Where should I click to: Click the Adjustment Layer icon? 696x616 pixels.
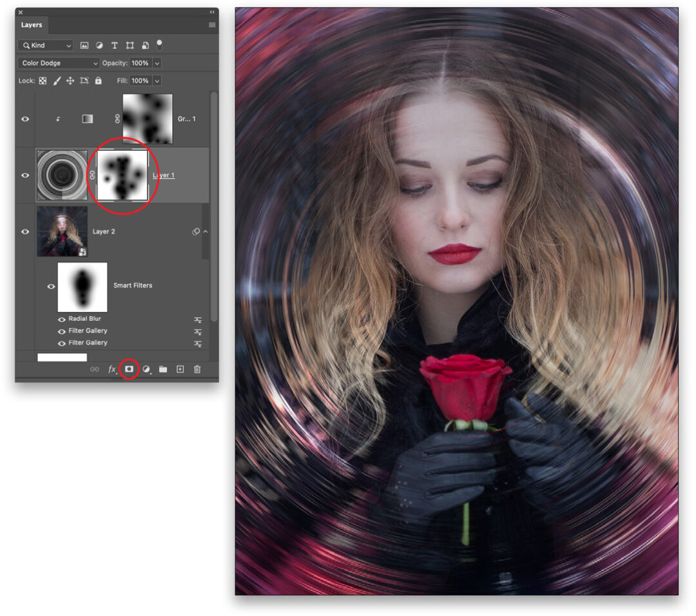(x=147, y=369)
